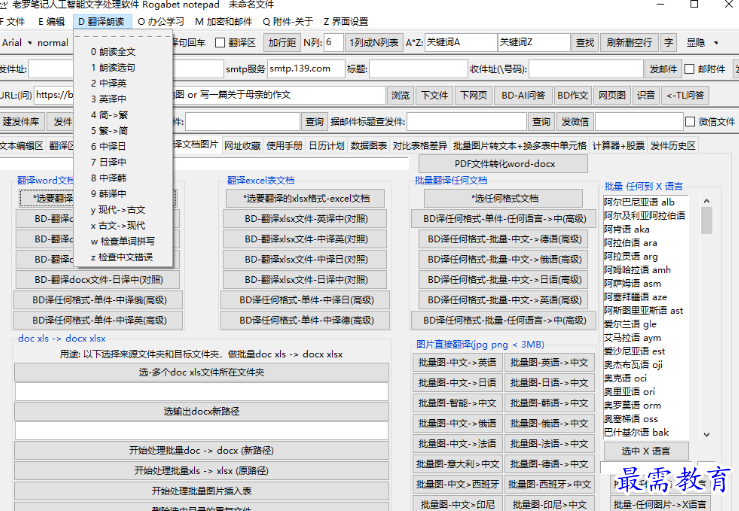
Task: Click *选任何格式文档 button
Action: pyautogui.click(x=503, y=198)
